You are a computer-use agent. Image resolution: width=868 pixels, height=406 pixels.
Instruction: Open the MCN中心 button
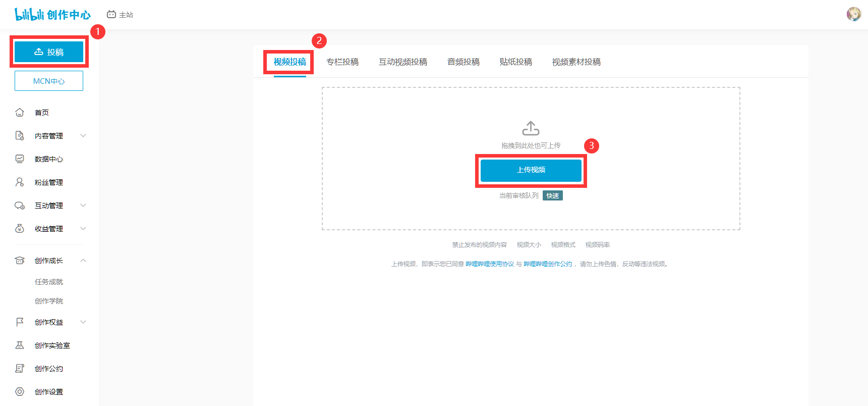click(49, 81)
